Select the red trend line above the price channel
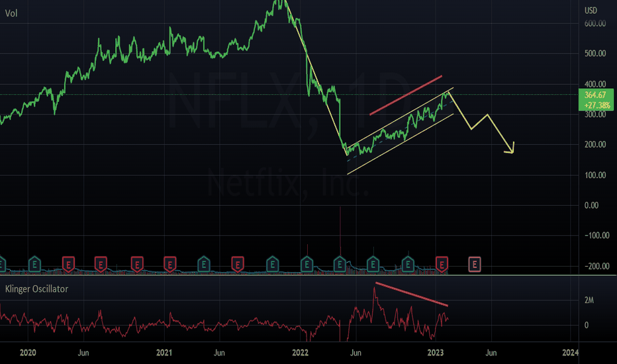617x364 pixels. pos(406,95)
